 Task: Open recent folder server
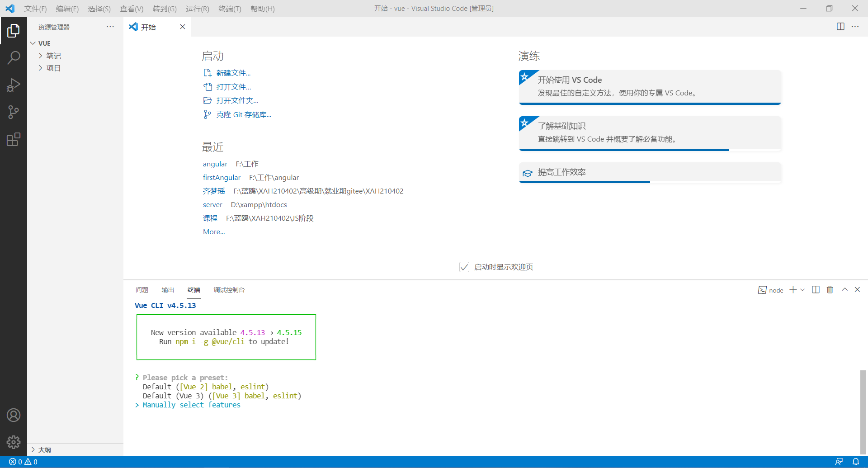pos(212,205)
